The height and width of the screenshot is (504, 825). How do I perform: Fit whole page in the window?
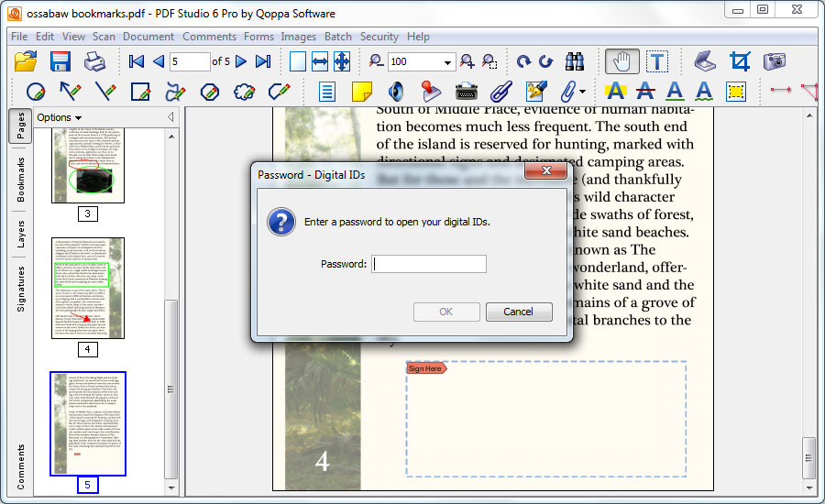tap(342, 61)
